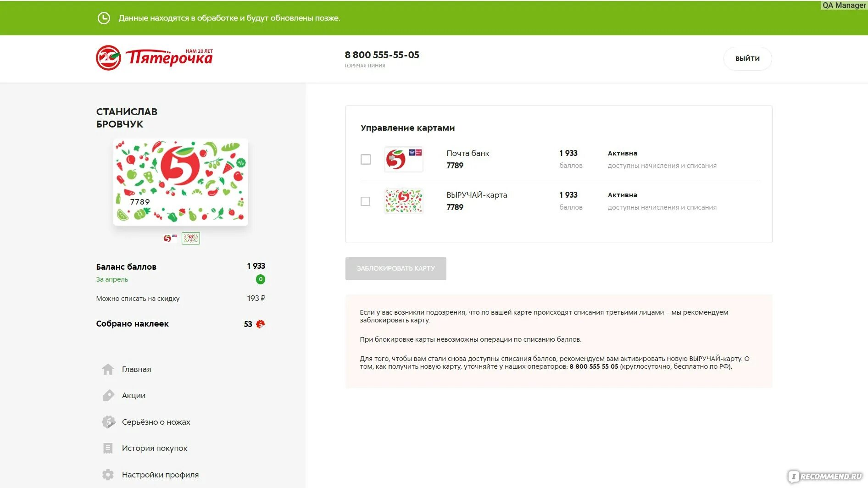Click 1 933 баллов in ВЫРУЧАЙ-карта row
Image resolution: width=868 pixels, height=488 pixels.
pyautogui.click(x=570, y=201)
